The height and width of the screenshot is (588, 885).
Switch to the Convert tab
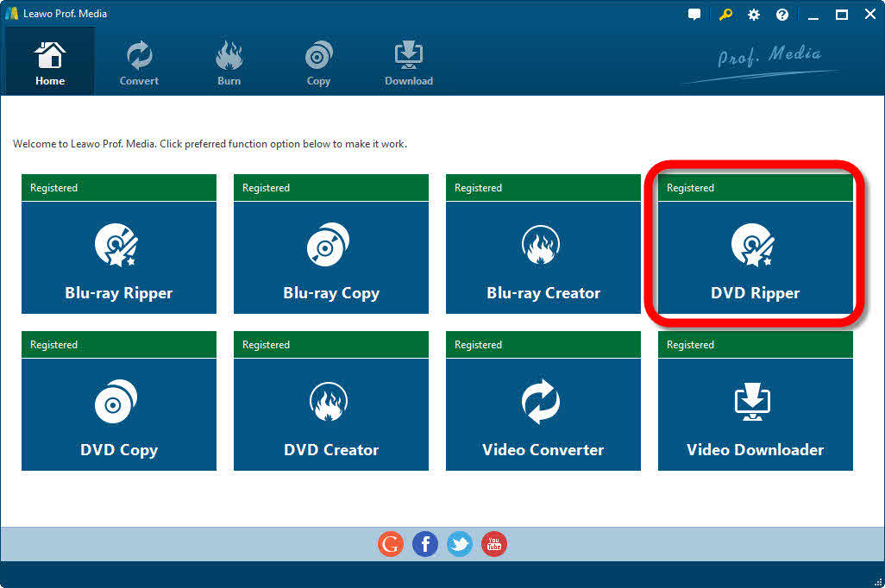click(x=139, y=63)
